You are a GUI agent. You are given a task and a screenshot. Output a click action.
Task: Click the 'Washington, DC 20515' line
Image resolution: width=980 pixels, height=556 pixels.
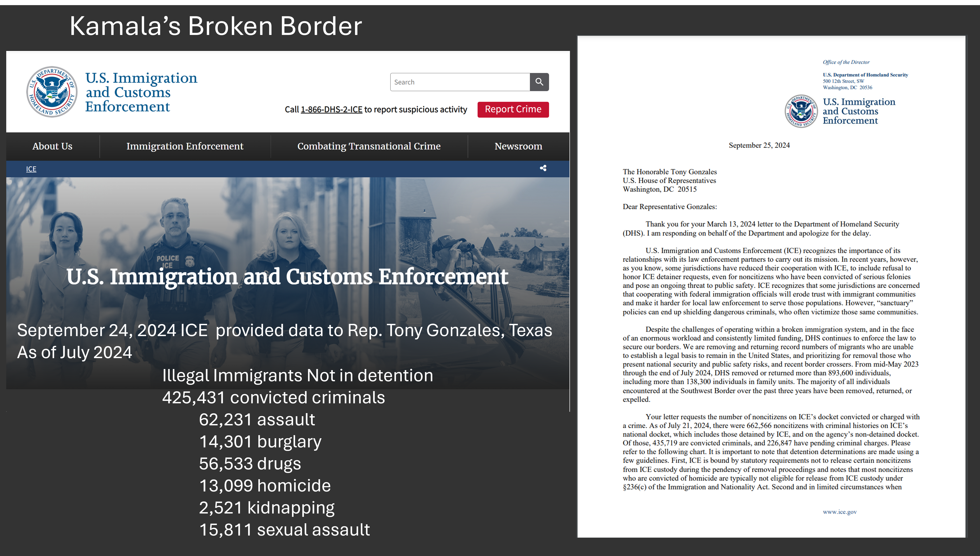pyautogui.click(x=660, y=189)
